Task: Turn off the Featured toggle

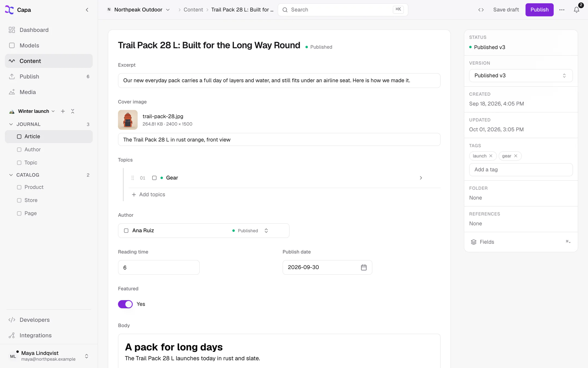Action: [x=125, y=304]
